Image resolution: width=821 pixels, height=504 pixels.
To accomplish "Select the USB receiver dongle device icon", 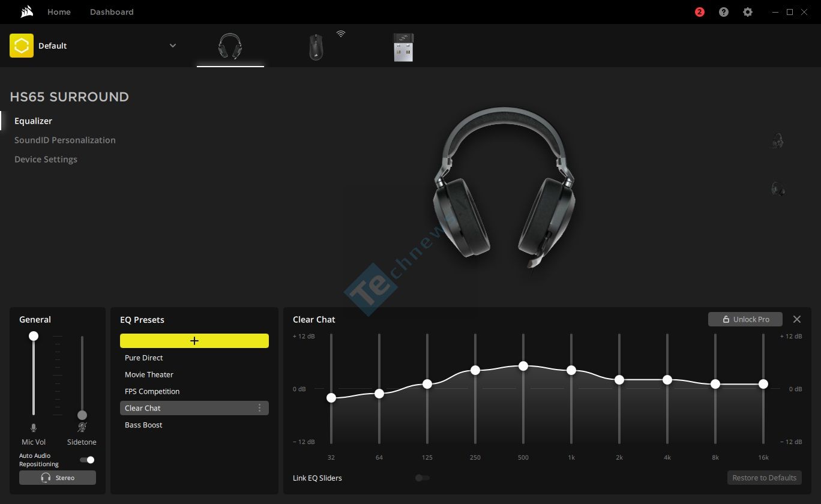I will click(403, 47).
